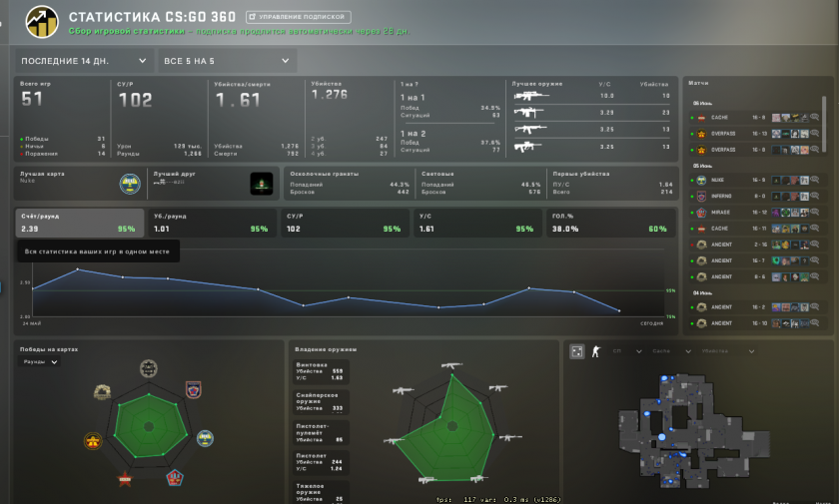
Task: Click the heatmap view mode icon
Action: click(x=577, y=351)
